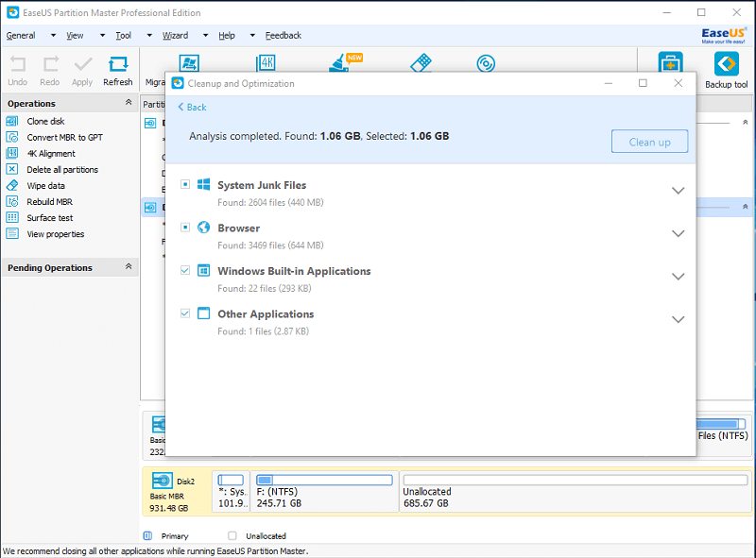Click the Browser globe icon
The image size is (756, 558).
tap(203, 227)
